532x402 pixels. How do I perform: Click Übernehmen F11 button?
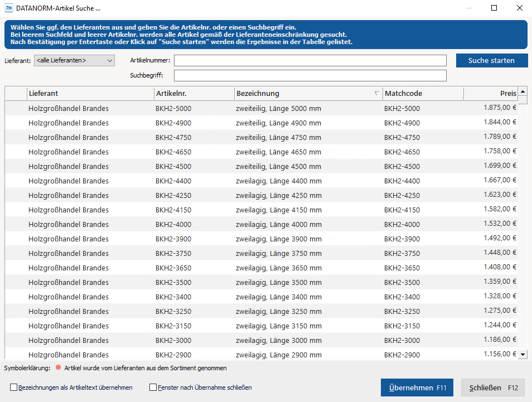click(417, 388)
